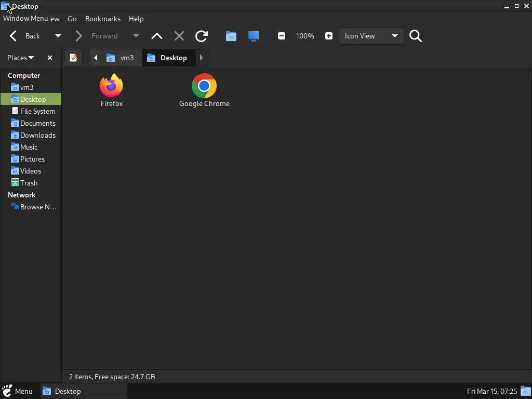Open the Icon View dropdown
The height and width of the screenshot is (399, 532).
pyautogui.click(x=371, y=36)
